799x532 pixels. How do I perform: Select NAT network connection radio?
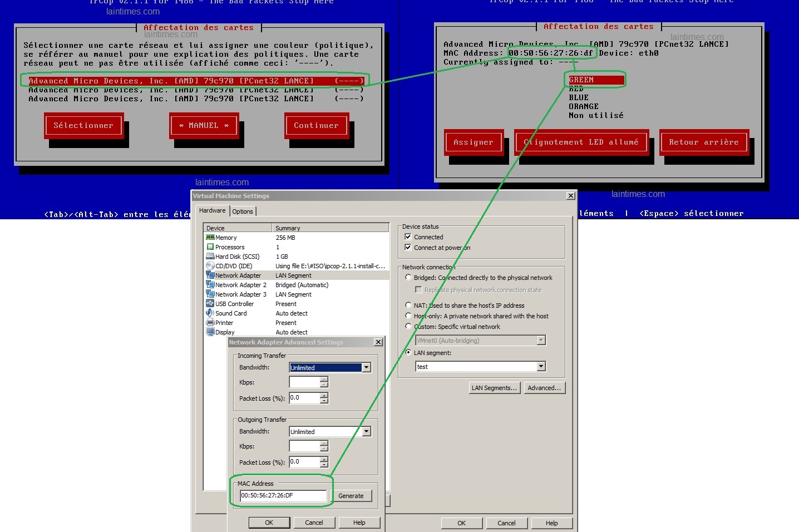click(x=408, y=305)
